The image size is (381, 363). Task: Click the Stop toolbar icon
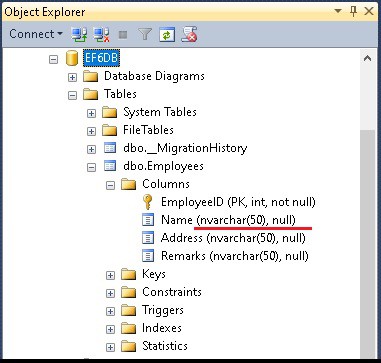(123, 35)
